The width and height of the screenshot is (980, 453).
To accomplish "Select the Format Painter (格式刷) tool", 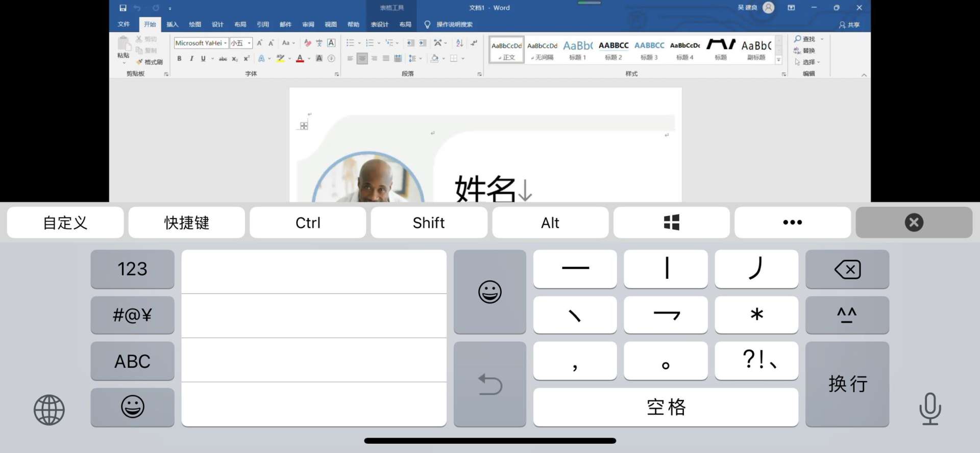I will (150, 62).
